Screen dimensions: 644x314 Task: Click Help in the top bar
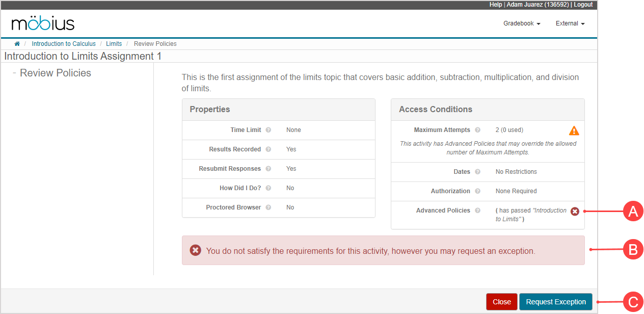(495, 5)
